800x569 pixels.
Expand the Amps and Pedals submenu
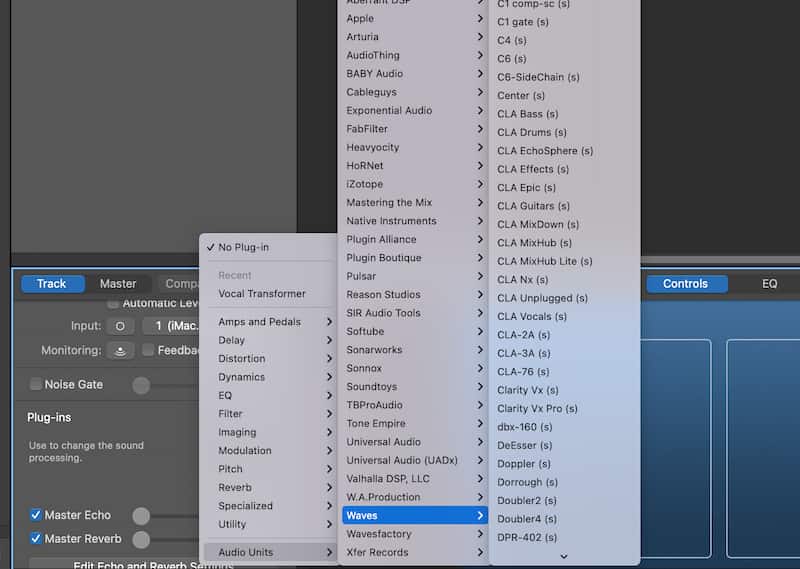(x=268, y=322)
